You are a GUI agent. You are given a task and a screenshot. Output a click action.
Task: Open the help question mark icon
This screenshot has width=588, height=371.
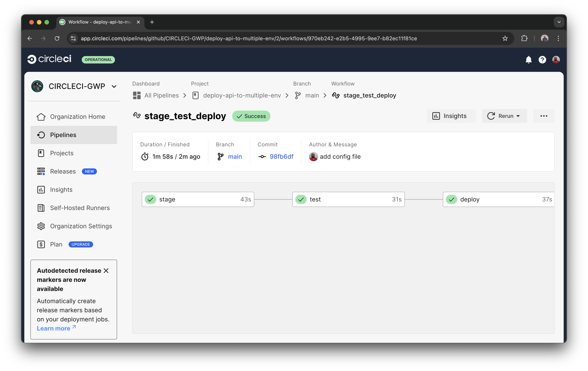pyautogui.click(x=542, y=60)
